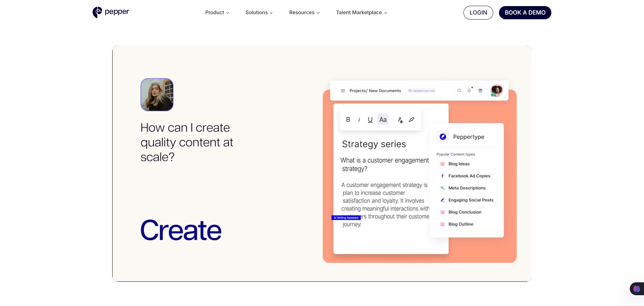Click the LOGIN button
This screenshot has width=644, height=306.
tap(478, 13)
